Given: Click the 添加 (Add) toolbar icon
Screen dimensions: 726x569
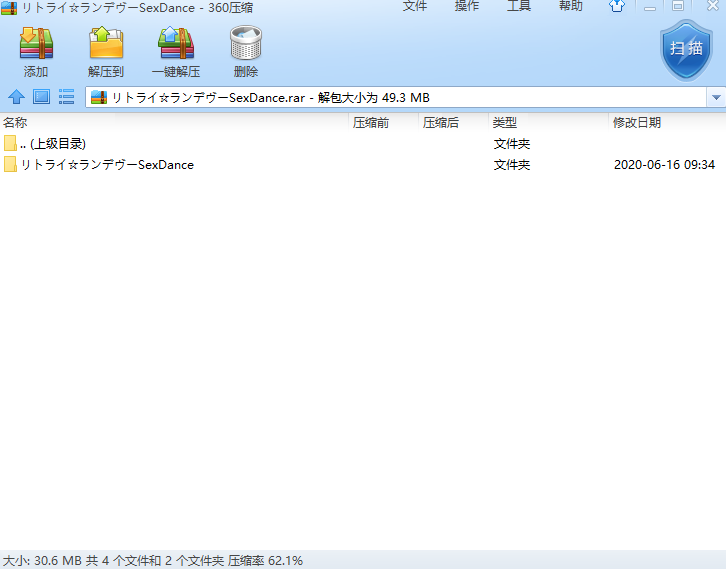Looking at the screenshot, I should (x=36, y=46).
